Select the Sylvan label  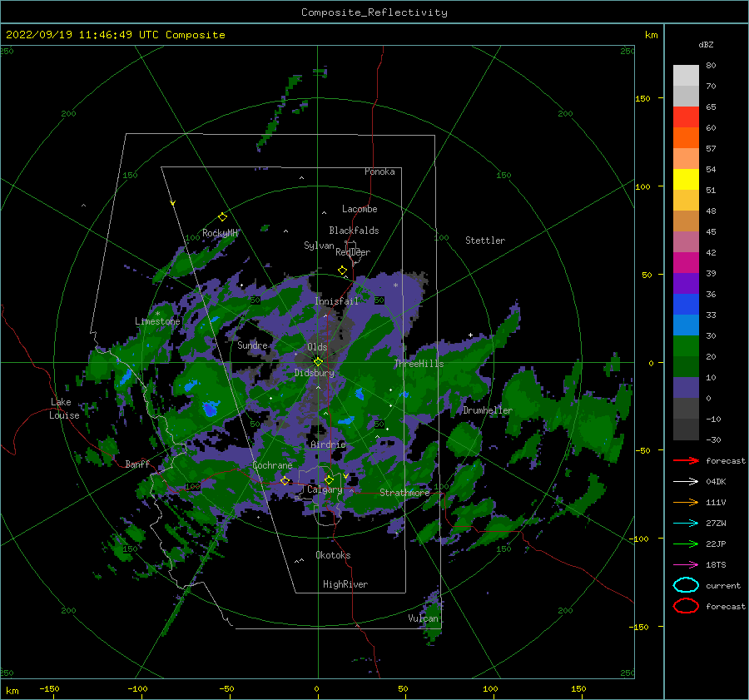319,246
